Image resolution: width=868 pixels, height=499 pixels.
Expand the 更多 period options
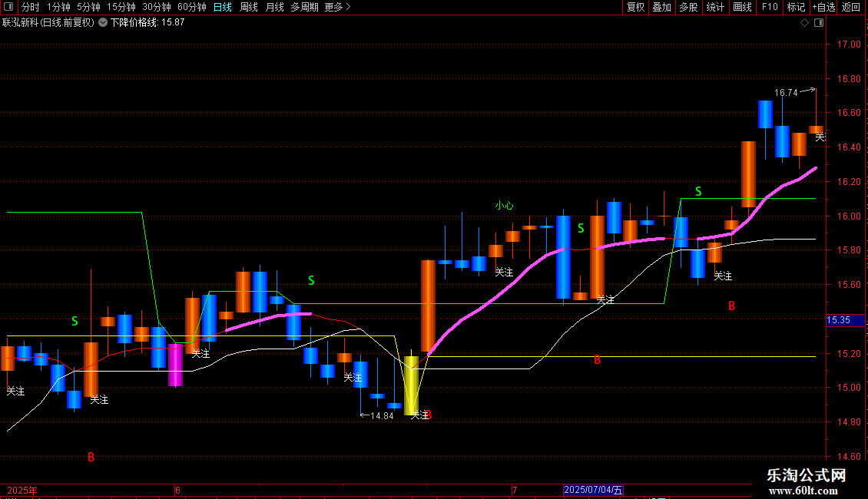pyautogui.click(x=337, y=7)
